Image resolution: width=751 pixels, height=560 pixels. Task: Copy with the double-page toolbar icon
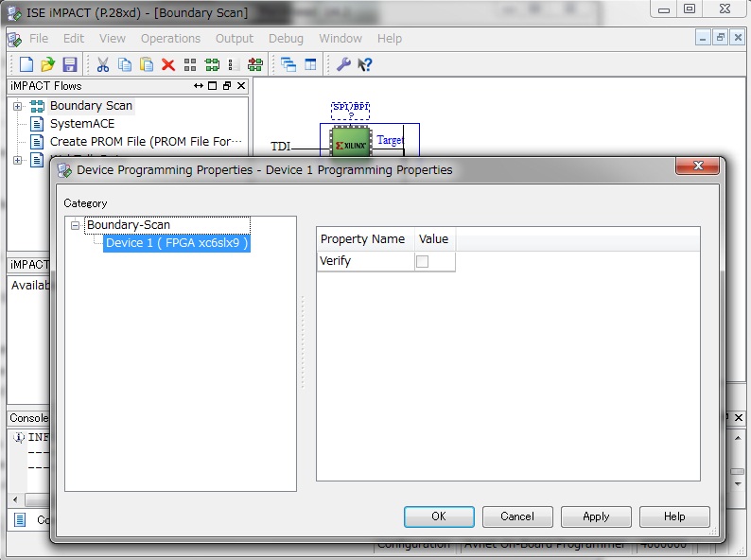pos(125,64)
